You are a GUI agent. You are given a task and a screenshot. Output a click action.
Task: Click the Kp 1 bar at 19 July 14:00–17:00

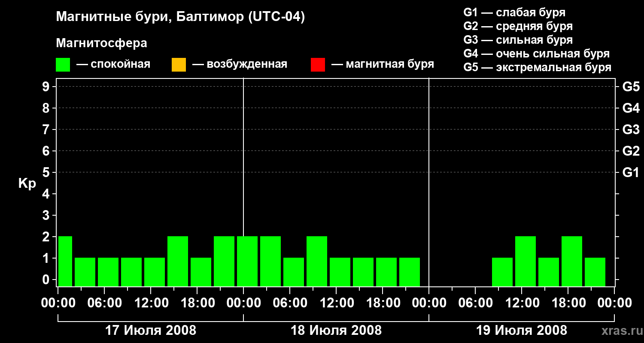click(549, 272)
